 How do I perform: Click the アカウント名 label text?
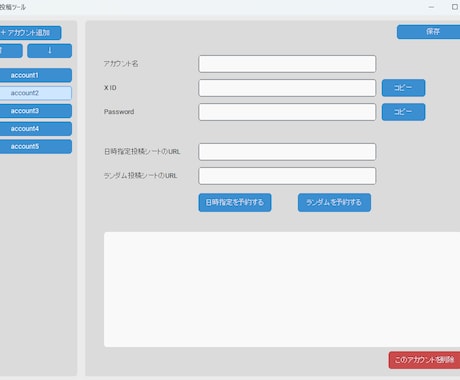click(121, 64)
